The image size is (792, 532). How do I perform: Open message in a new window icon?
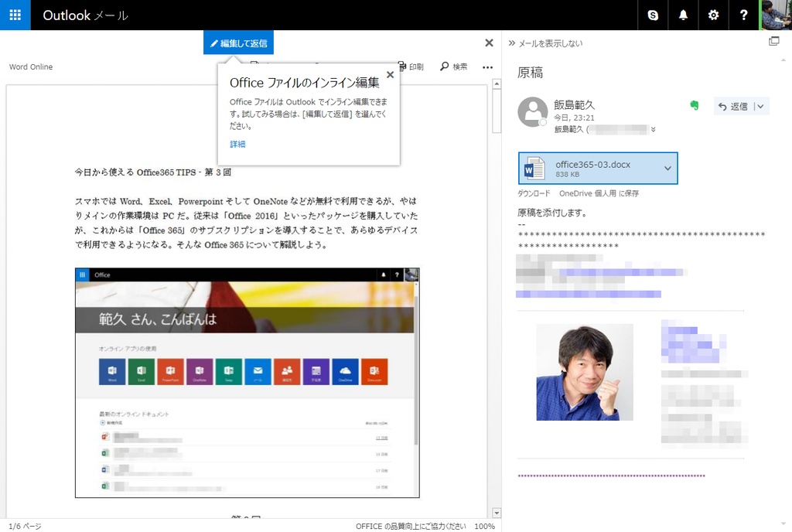(x=773, y=42)
